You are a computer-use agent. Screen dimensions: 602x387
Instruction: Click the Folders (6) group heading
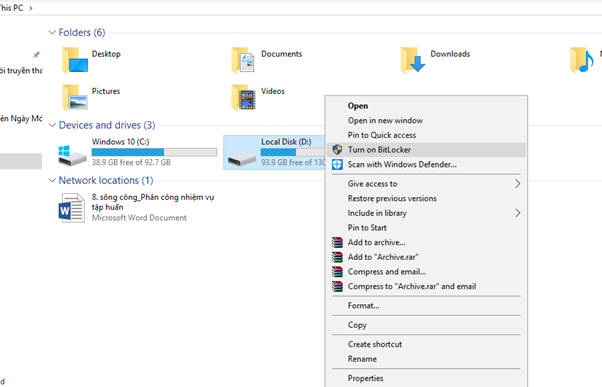(82, 33)
